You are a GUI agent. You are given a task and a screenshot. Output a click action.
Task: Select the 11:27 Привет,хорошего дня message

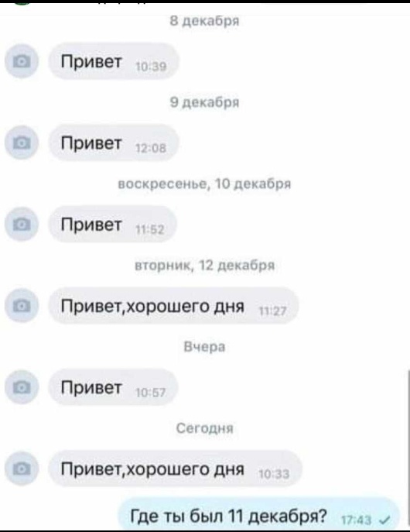(174, 306)
